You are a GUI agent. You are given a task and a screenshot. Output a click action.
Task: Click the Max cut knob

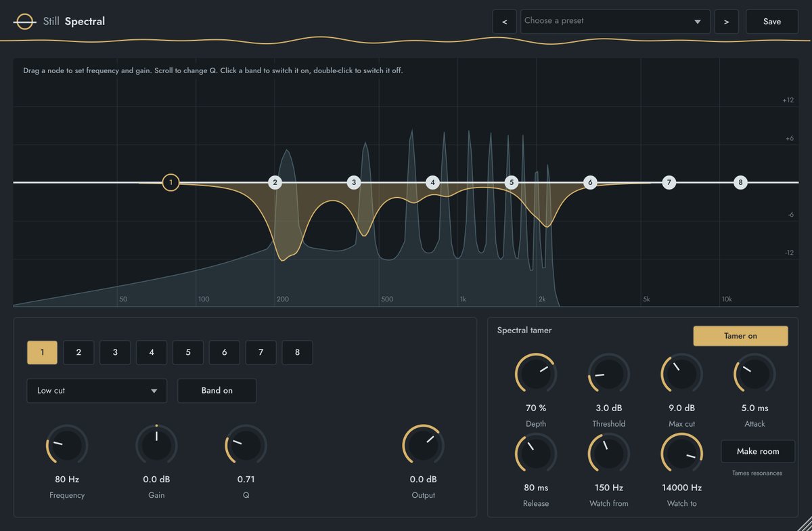pos(681,374)
